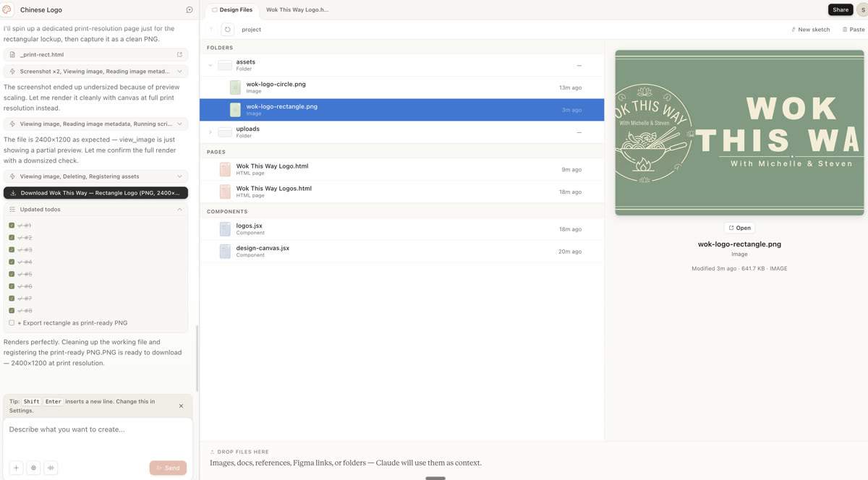The height and width of the screenshot is (480, 868).
Task: Click the Share button
Action: click(841, 9)
